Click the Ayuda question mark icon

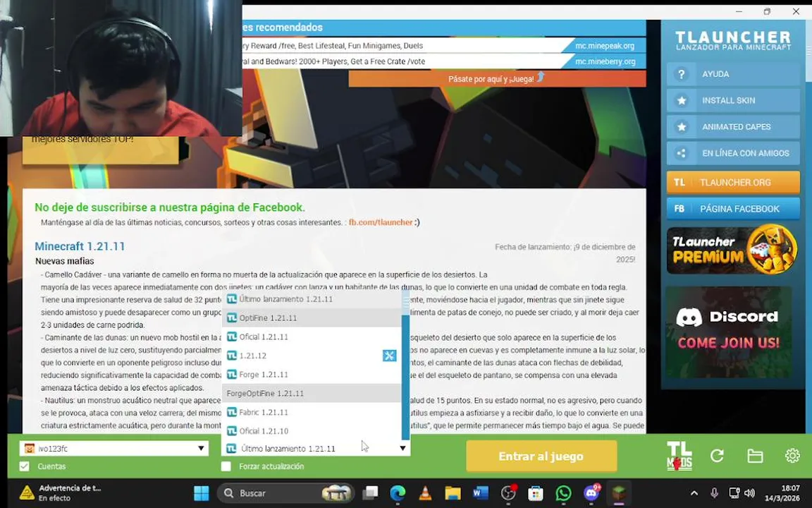pos(682,74)
